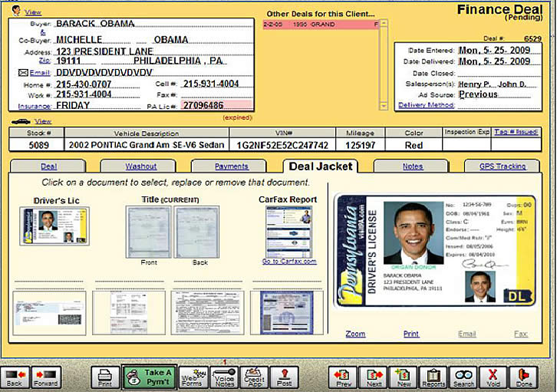The height and width of the screenshot is (392, 557).
Task: Select the dense printed form thumbnail, bottom row
Action: pyautogui.click(x=207, y=313)
